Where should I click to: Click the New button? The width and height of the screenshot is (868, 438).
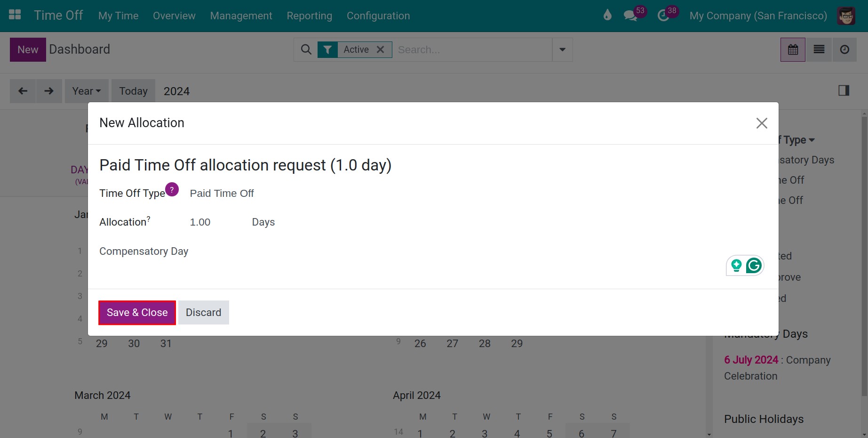pyautogui.click(x=28, y=49)
